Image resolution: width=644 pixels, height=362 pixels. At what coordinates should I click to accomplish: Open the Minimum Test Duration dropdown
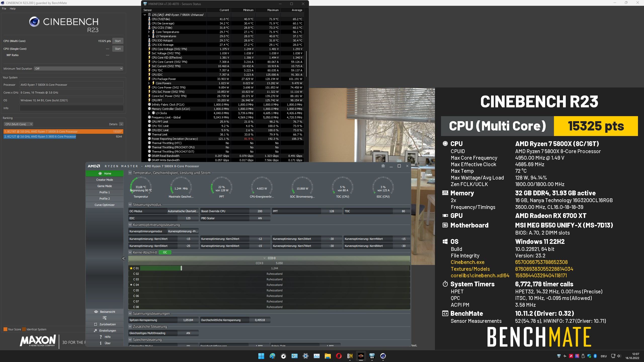(x=78, y=69)
